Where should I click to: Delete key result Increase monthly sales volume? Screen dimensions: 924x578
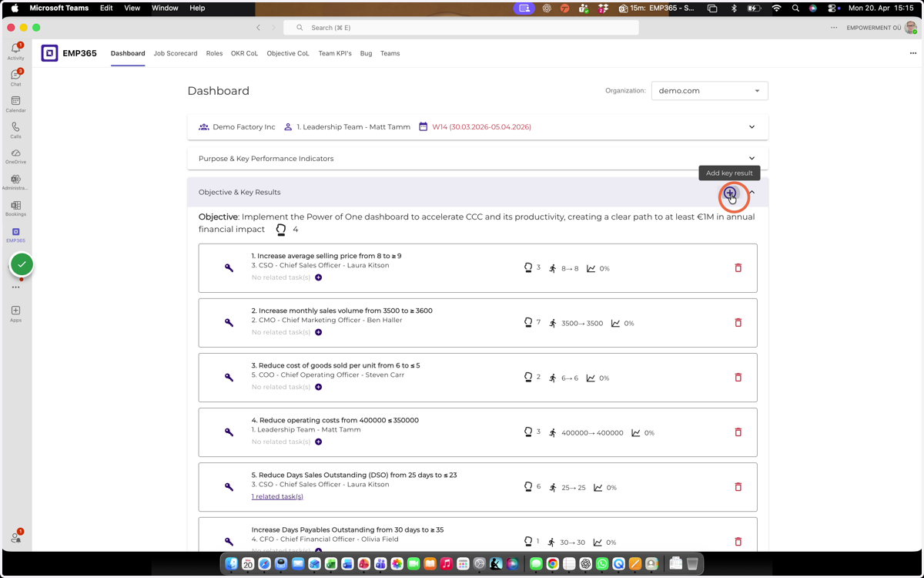click(738, 323)
